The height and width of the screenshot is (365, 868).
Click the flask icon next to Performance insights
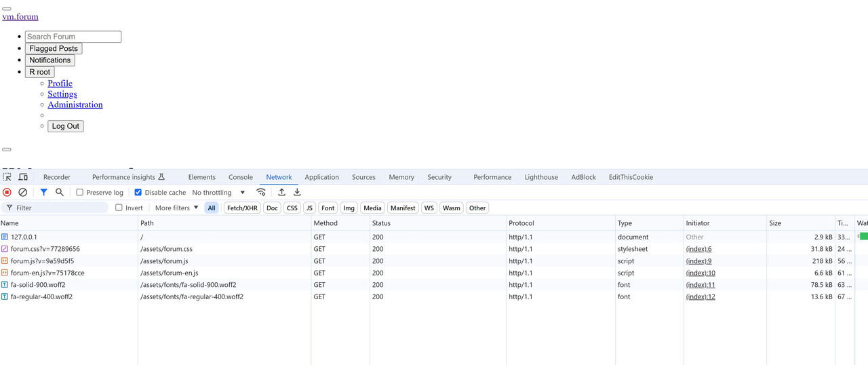click(161, 177)
